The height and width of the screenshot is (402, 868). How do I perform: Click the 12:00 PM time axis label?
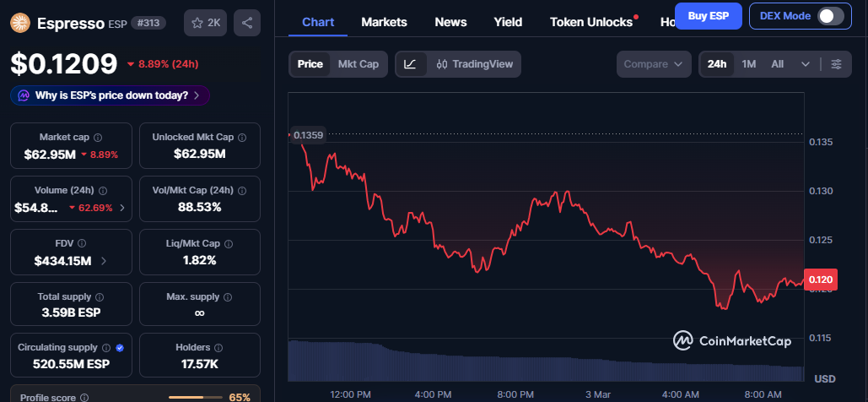350,394
